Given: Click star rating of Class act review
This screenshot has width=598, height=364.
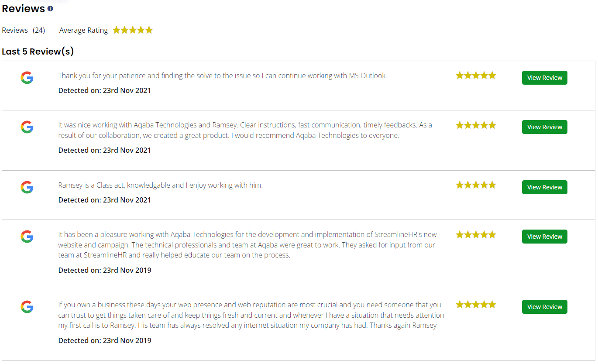Looking at the screenshot, I should [x=476, y=185].
